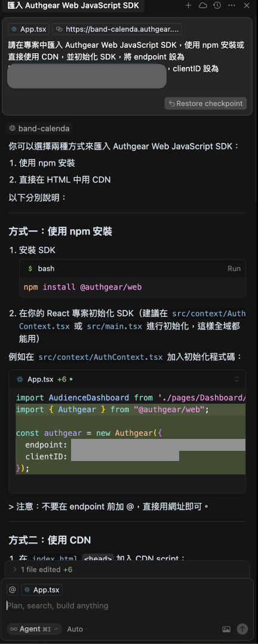This screenshot has height=644, width=258.
Task: Close the chat panel
Action: point(246,6)
